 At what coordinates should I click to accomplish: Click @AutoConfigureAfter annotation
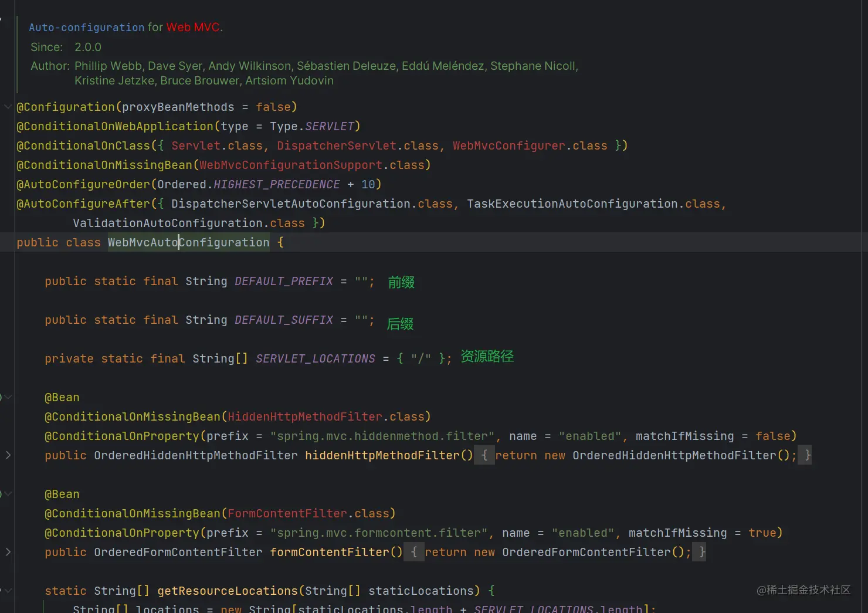83,204
